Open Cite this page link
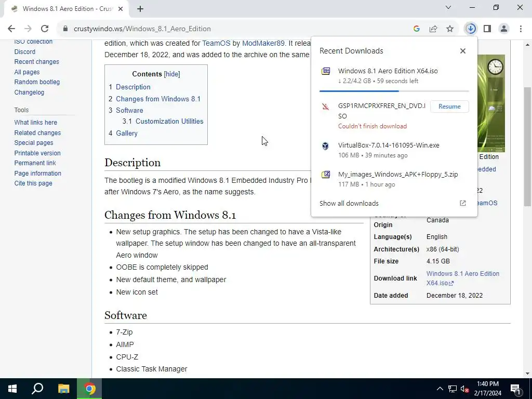 pos(33,183)
